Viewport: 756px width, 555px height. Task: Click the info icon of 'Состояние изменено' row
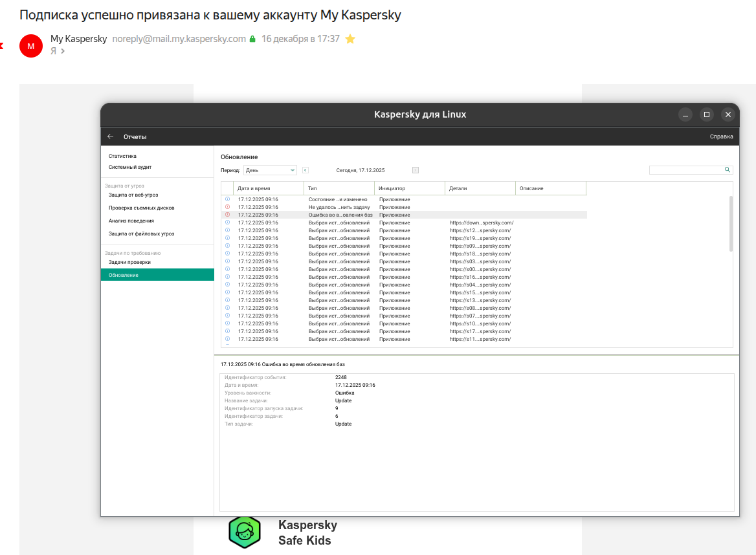[227, 199]
